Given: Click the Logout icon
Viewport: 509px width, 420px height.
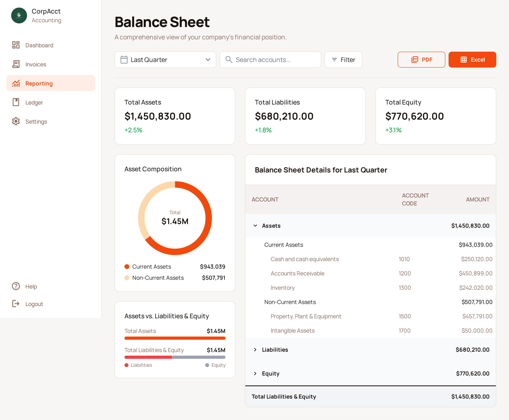Looking at the screenshot, I should coord(16,304).
